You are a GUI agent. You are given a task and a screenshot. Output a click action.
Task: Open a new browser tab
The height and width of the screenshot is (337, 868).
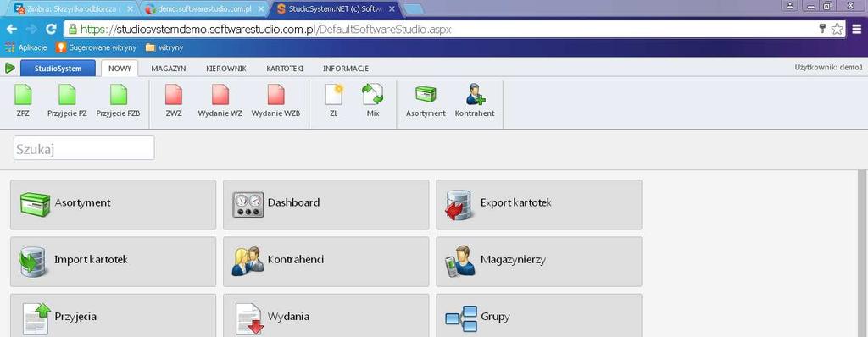tap(413, 9)
